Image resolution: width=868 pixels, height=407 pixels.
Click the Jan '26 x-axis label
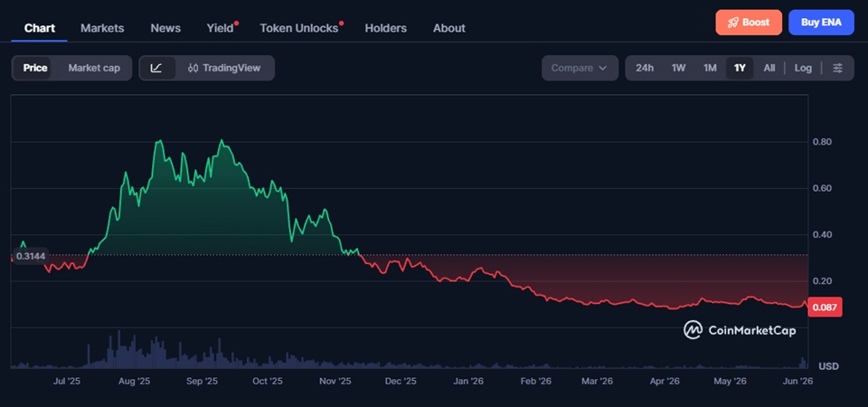coord(468,382)
